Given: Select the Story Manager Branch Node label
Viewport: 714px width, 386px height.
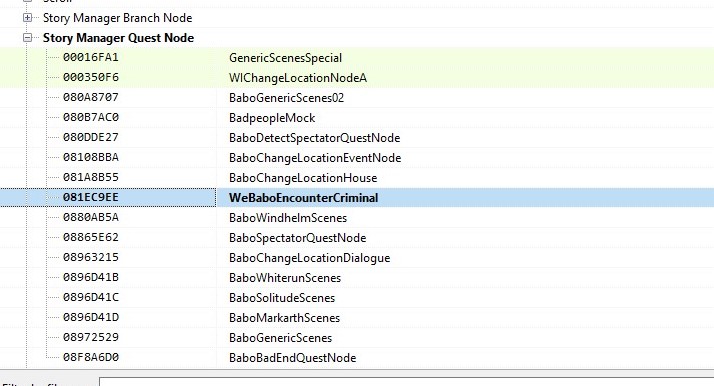Looking at the screenshot, I should tap(117, 18).
